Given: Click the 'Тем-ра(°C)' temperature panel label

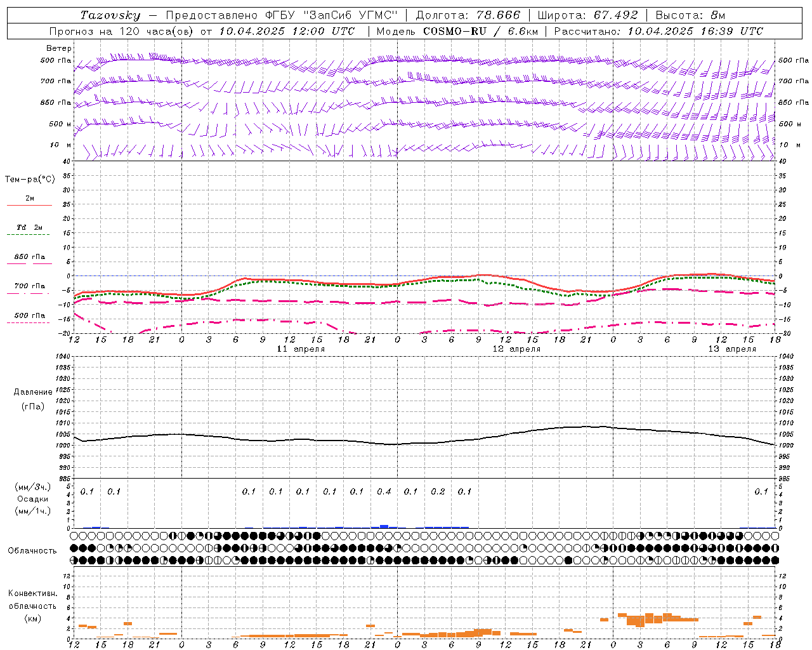Looking at the screenshot, I should coord(30,180).
